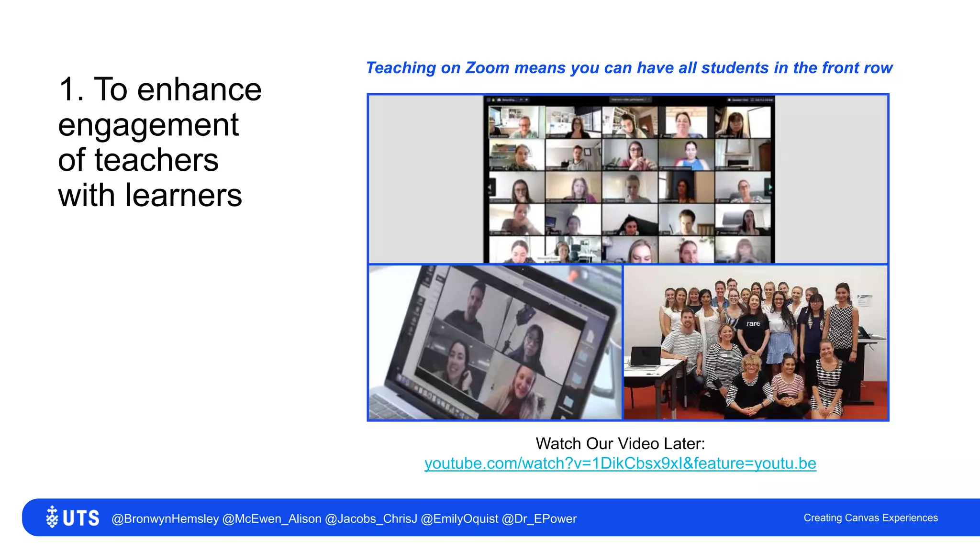Image resolution: width=980 pixels, height=551 pixels.
Task: Click the @Dr_EPower handle
Action: click(x=539, y=518)
